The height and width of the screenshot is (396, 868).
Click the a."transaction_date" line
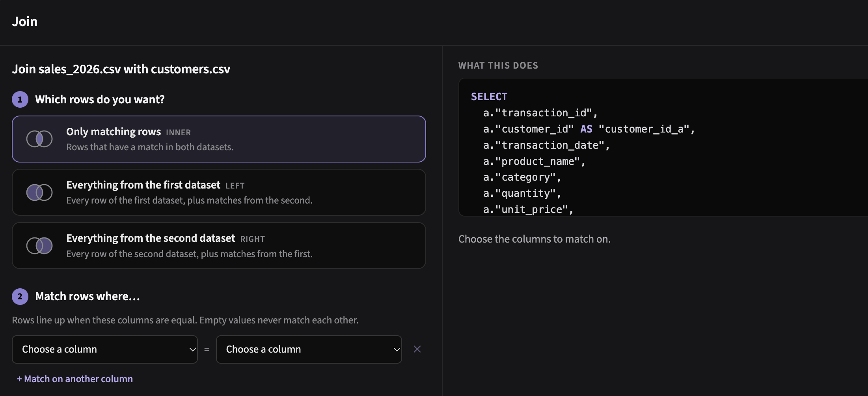tap(546, 146)
